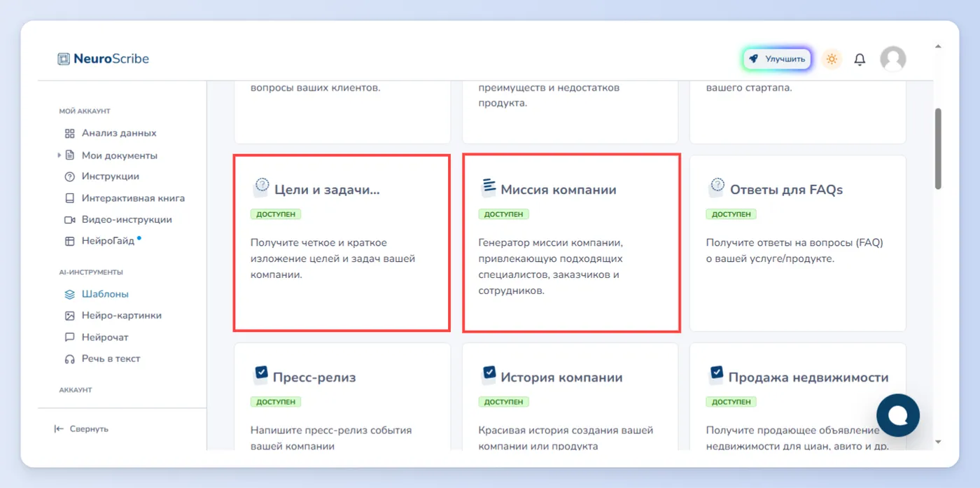
Task: Click the Миссия компании card icon
Action: pos(488,188)
